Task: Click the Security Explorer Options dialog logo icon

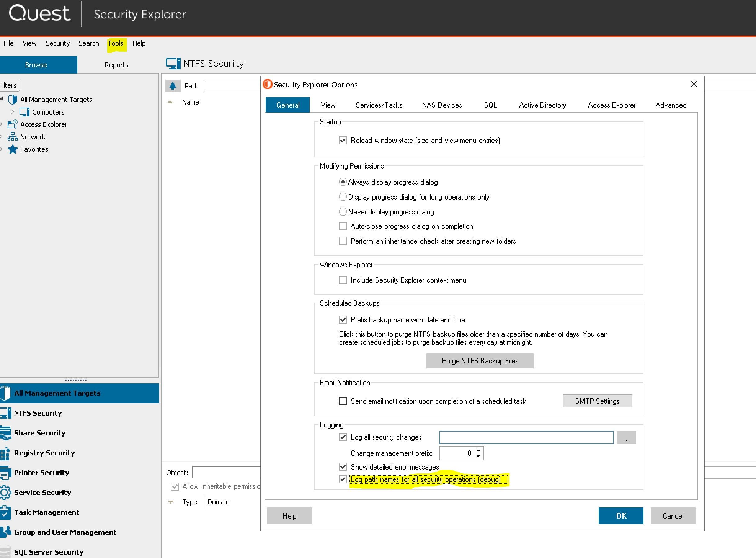Action: 267,84
